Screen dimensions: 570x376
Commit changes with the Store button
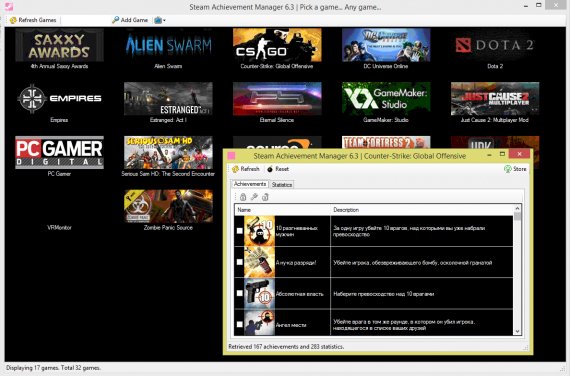point(515,169)
